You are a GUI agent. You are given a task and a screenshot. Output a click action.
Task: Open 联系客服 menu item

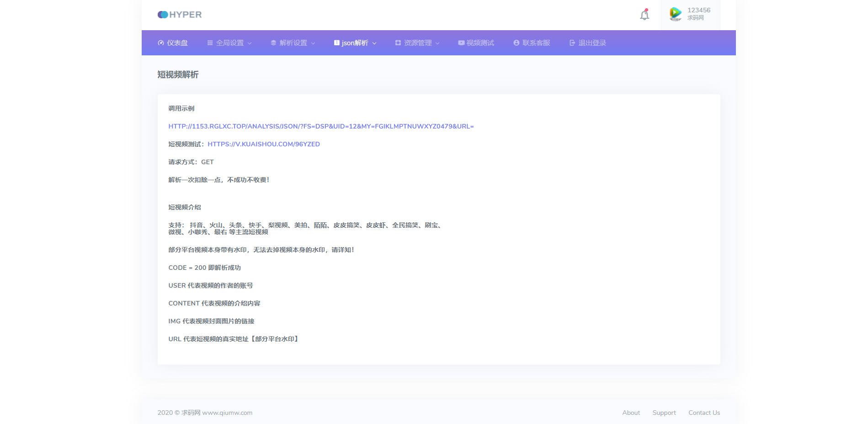[x=532, y=43]
